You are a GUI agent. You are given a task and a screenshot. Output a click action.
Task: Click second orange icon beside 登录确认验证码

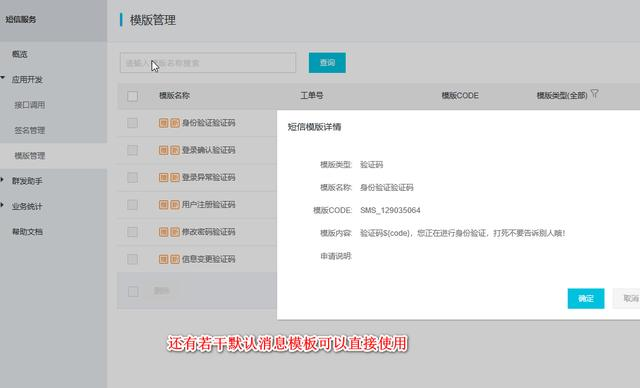175,150
